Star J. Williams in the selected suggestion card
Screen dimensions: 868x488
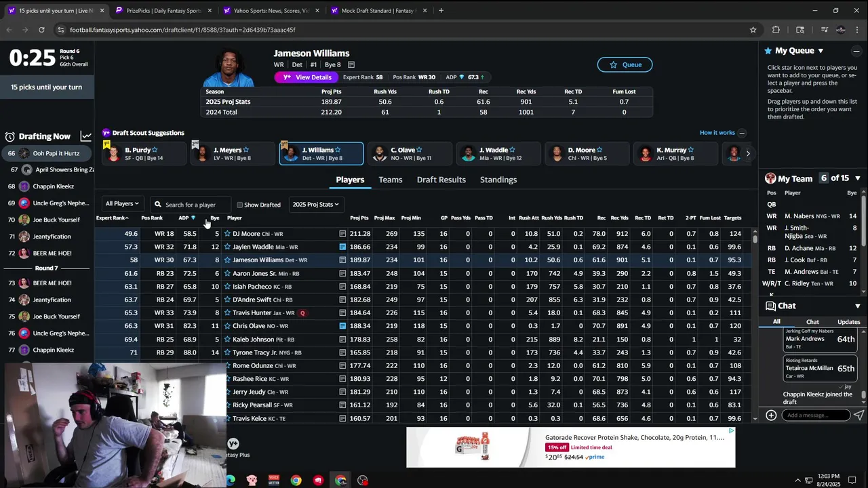point(338,150)
